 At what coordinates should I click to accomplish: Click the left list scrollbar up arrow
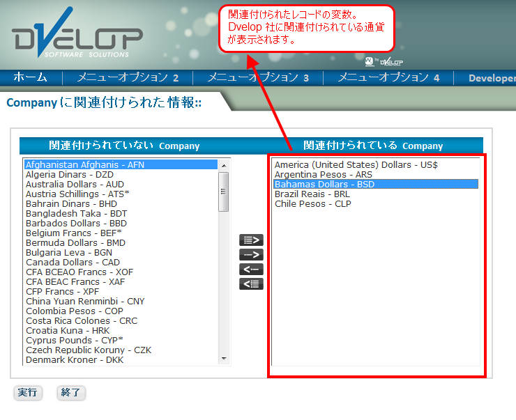coord(224,166)
